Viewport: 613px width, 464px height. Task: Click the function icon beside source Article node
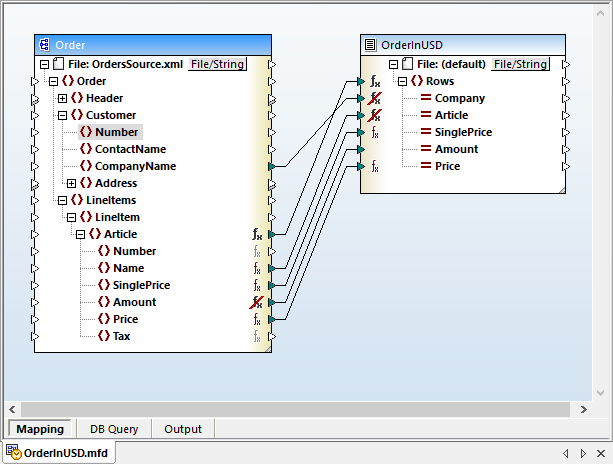(257, 234)
